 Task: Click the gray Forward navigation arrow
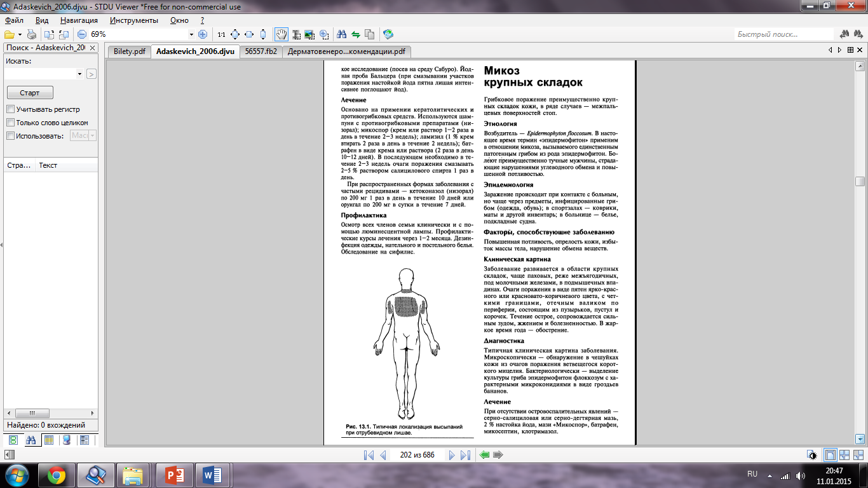tap(499, 455)
